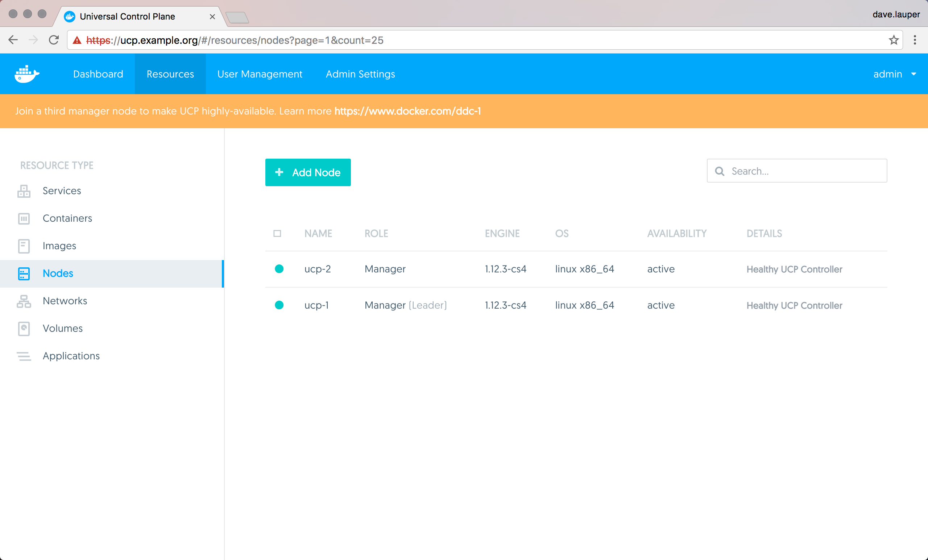
Task: Focus the node Search field
Action: click(802, 171)
